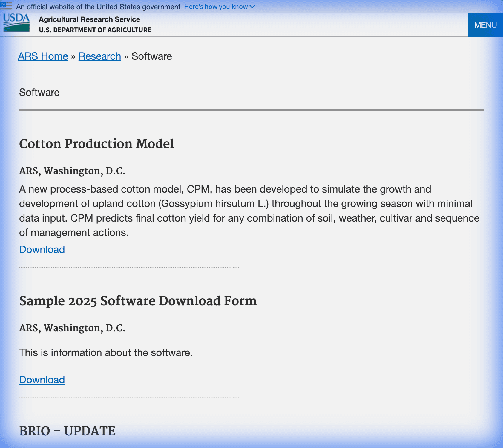The image size is (503, 448).
Task: Click the Sample 2025 Software Download Form heading
Action: (138, 301)
